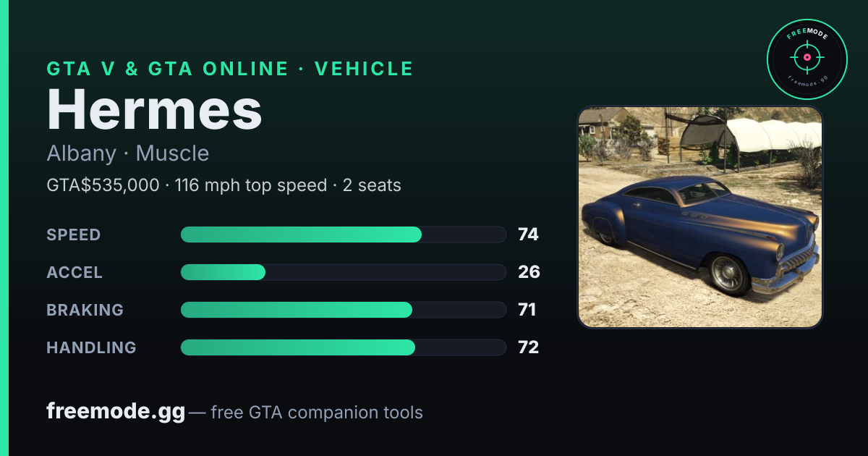Click the green accent bar on left edge
Image resolution: width=868 pixels, height=456 pixels.
coord(4,228)
